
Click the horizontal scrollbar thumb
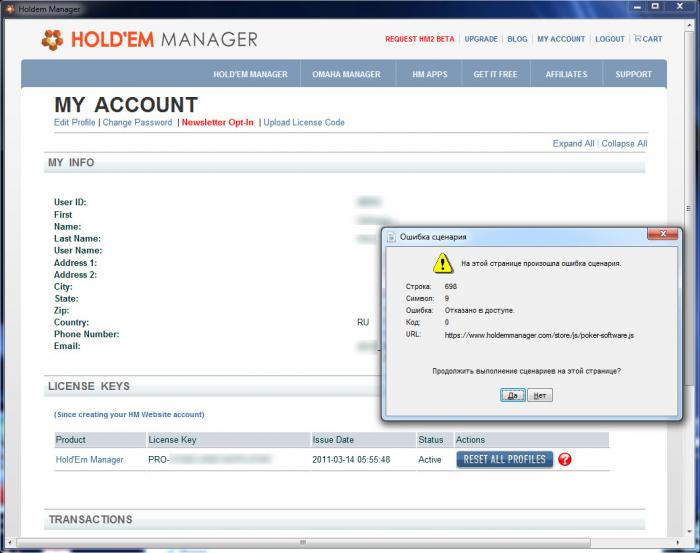coord(303,542)
